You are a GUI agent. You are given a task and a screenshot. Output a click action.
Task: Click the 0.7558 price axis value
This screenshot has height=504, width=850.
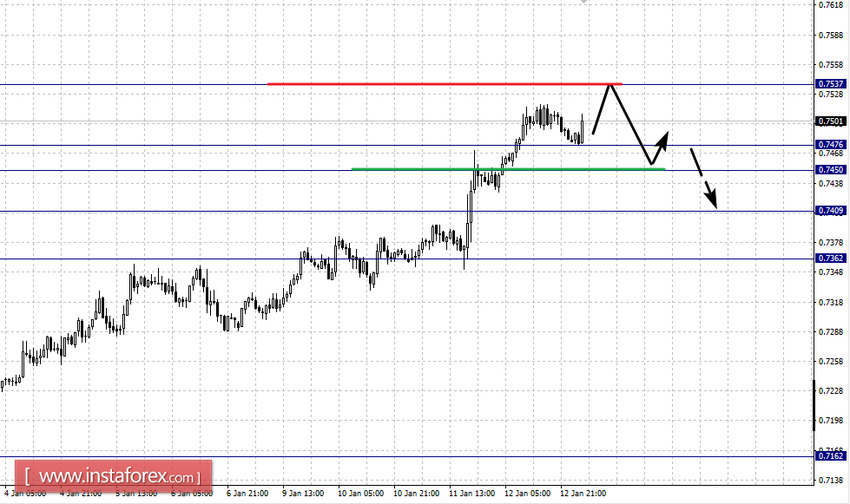click(x=831, y=65)
